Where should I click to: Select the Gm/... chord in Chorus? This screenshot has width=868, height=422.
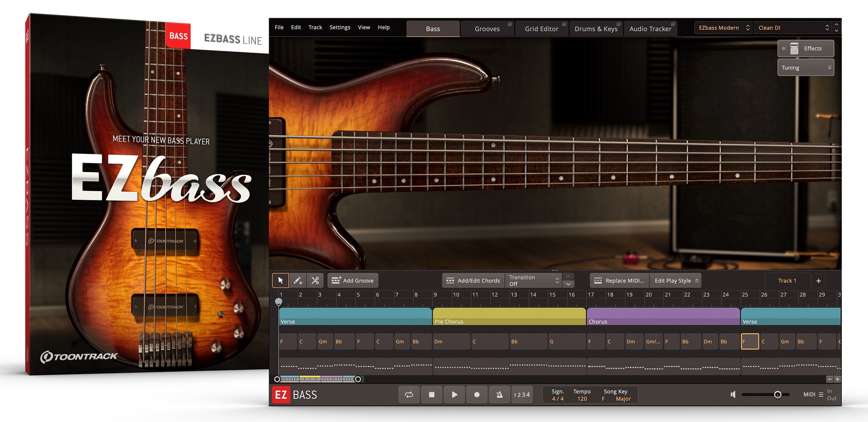point(653,341)
